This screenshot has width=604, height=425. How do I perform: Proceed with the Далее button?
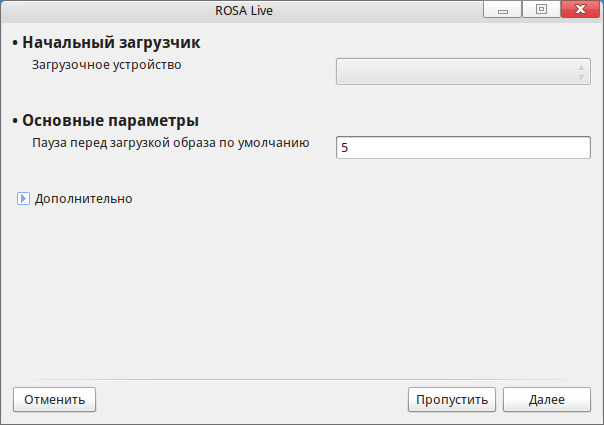[547, 399]
